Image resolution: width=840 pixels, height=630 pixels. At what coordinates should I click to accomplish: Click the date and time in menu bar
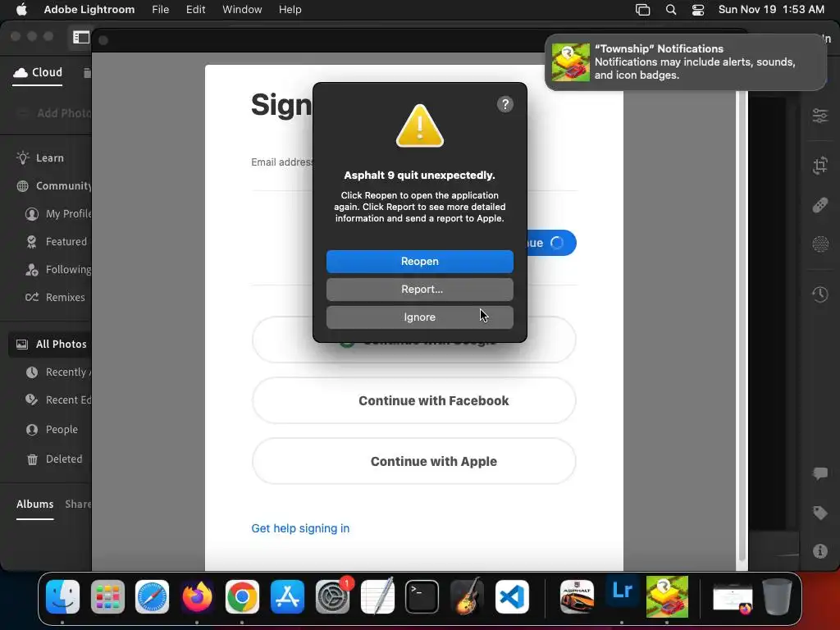(771, 10)
